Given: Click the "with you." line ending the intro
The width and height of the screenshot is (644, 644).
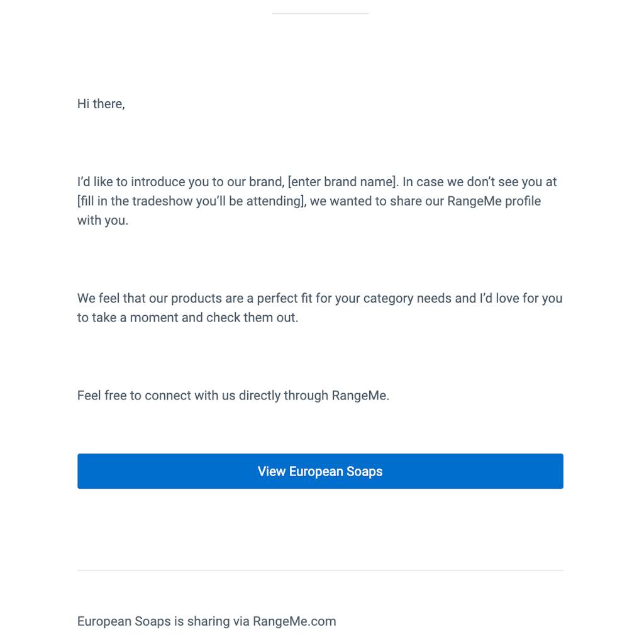Looking at the screenshot, I should point(103,221).
